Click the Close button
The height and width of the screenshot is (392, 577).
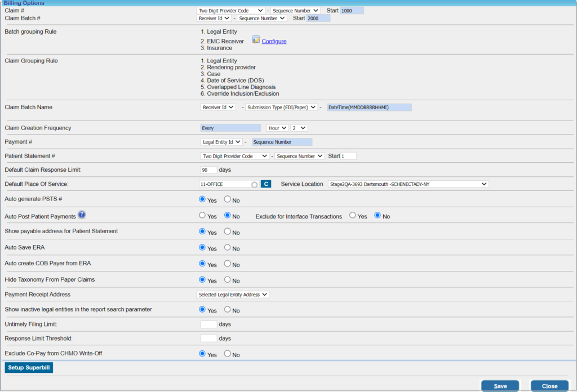click(549, 386)
